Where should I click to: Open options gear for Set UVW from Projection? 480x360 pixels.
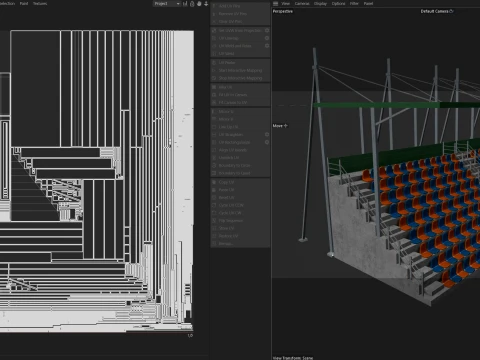267,30
